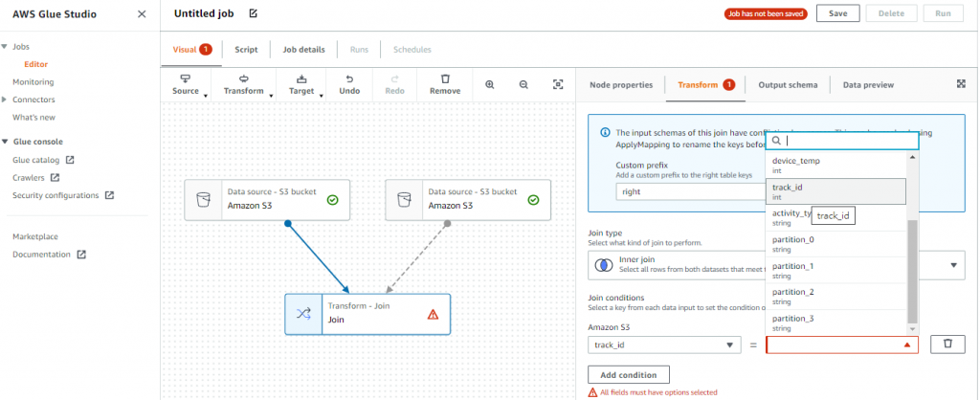Click the Join node warning triangle
Image resolution: width=980 pixels, height=400 pixels.
tap(433, 315)
